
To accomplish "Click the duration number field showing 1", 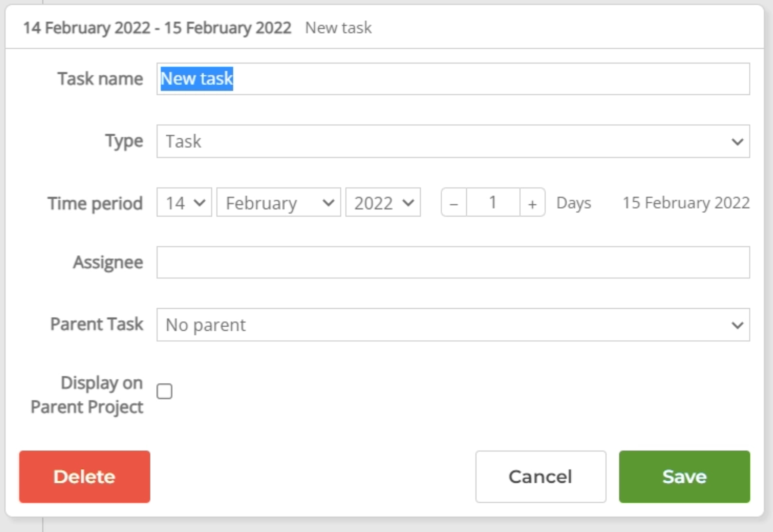I will [493, 203].
